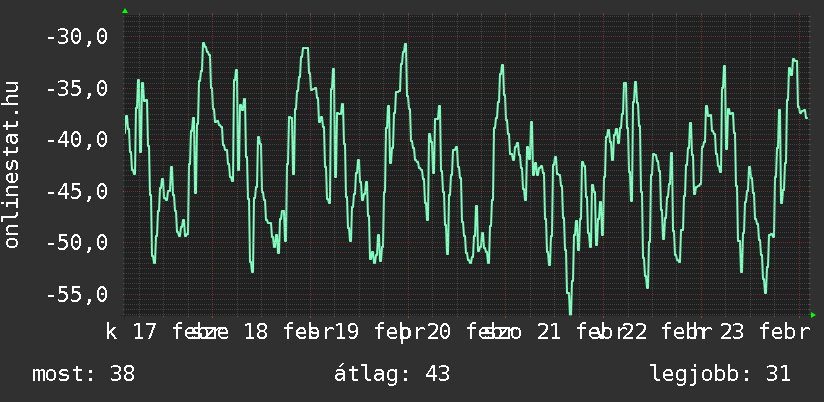The height and width of the screenshot is (402, 824).
Task: Click the -55,0 y-axis label
Action: coord(77,295)
